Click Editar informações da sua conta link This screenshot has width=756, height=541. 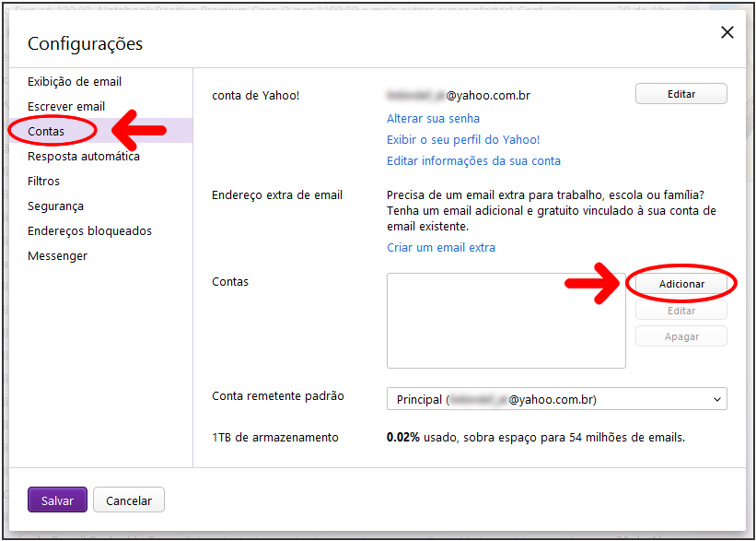[473, 160]
